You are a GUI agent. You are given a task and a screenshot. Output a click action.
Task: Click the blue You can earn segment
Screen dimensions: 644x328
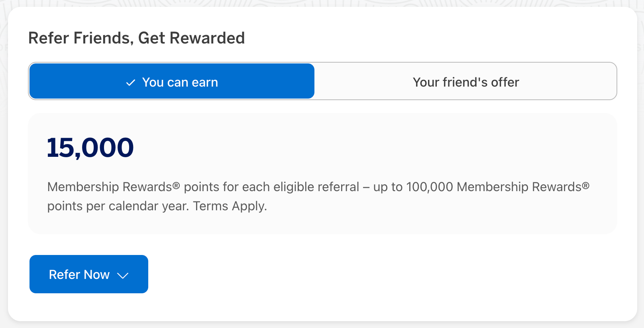tap(171, 82)
